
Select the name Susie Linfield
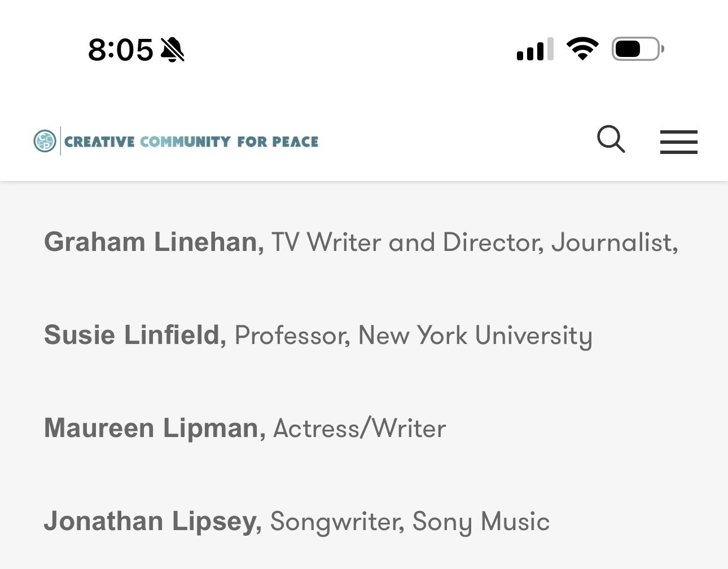(135, 335)
